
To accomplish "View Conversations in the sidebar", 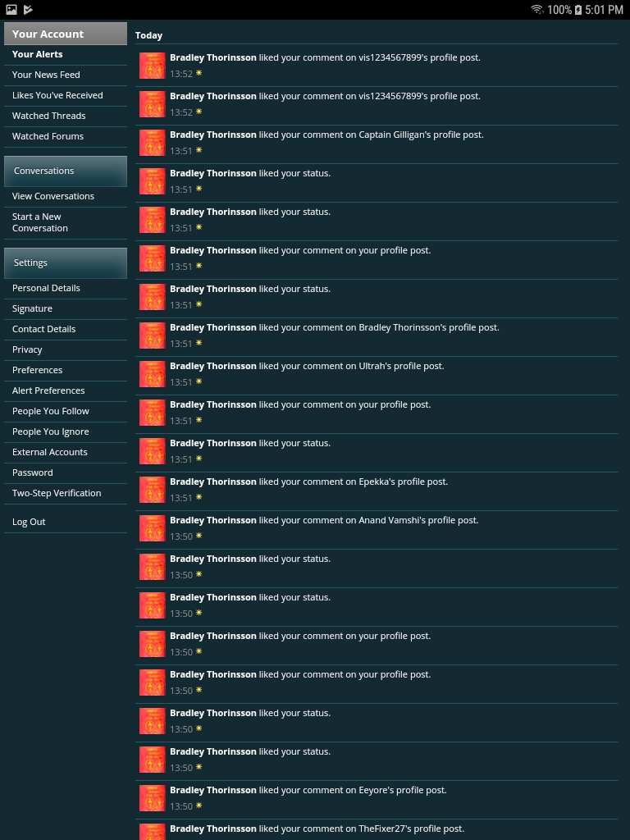I will 53,196.
